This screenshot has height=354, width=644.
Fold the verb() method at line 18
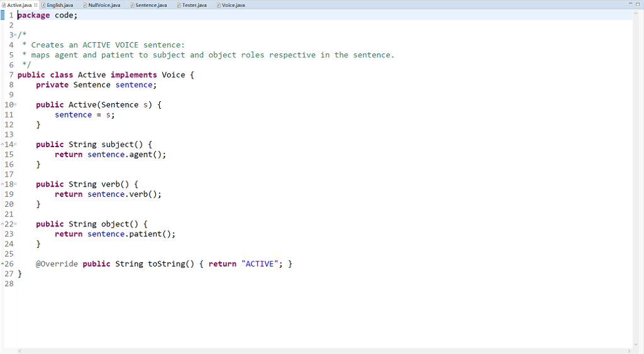(x=14, y=184)
